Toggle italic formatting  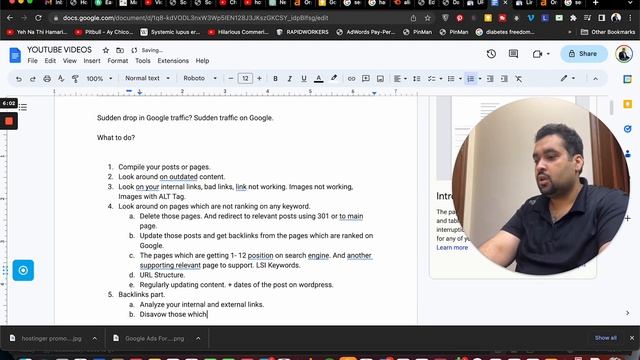289,79
